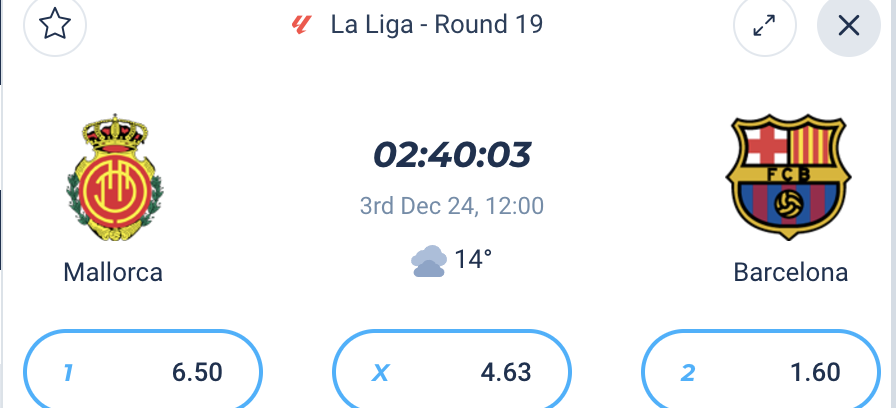Click the red La Liga logo icon
The image size is (896, 408).
tap(301, 25)
